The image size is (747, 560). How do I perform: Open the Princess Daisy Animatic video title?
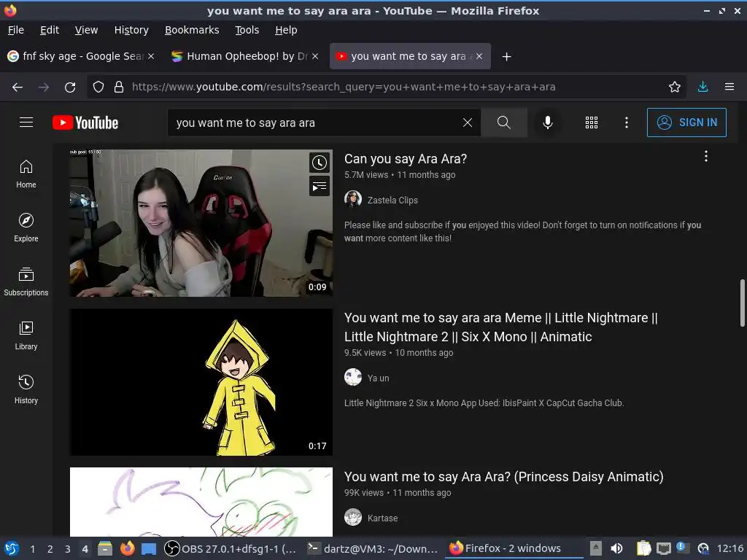tap(503, 477)
